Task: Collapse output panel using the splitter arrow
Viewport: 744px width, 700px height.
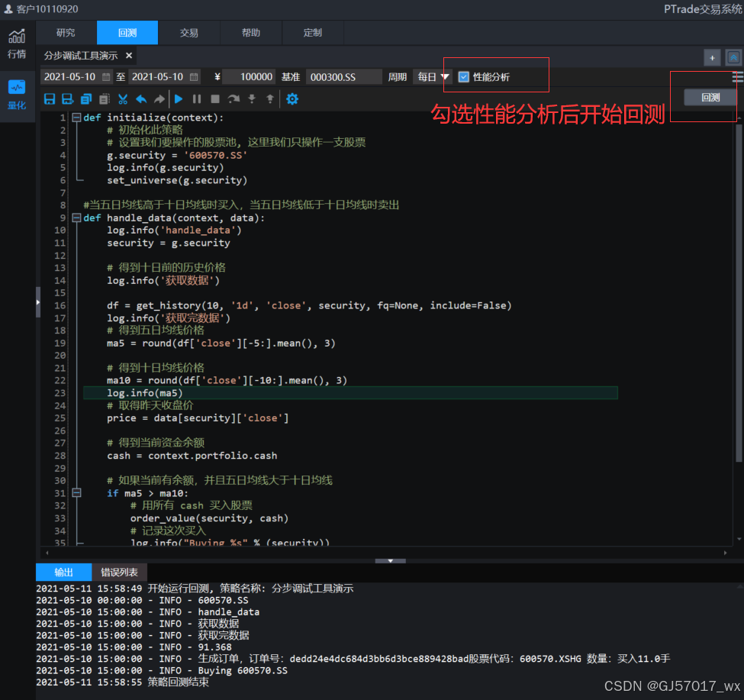Action: (x=391, y=561)
